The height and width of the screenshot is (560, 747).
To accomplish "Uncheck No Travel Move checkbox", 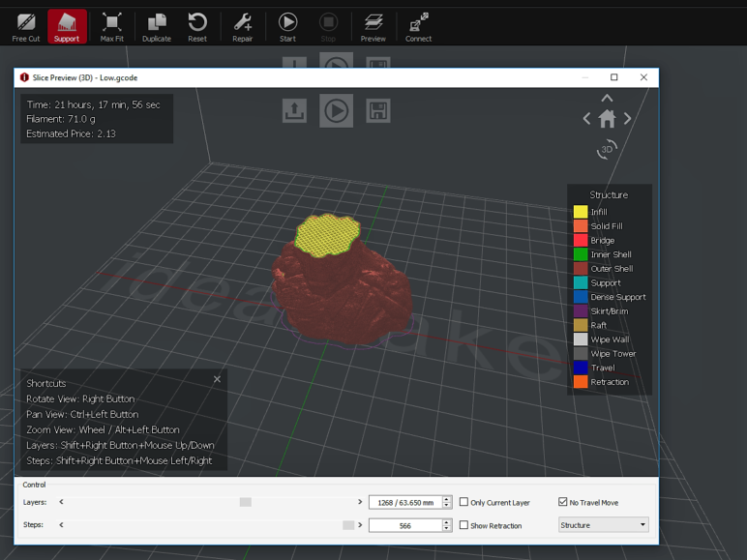I will 562,502.
